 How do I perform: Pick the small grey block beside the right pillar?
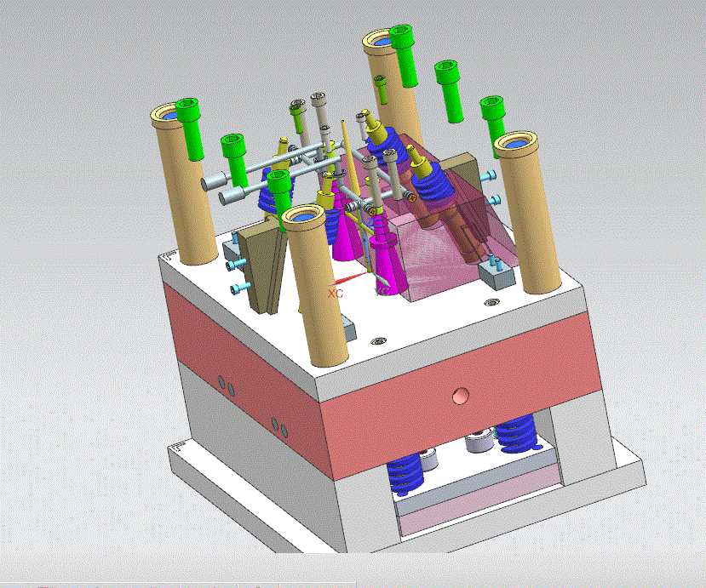pyautogui.click(x=496, y=275)
